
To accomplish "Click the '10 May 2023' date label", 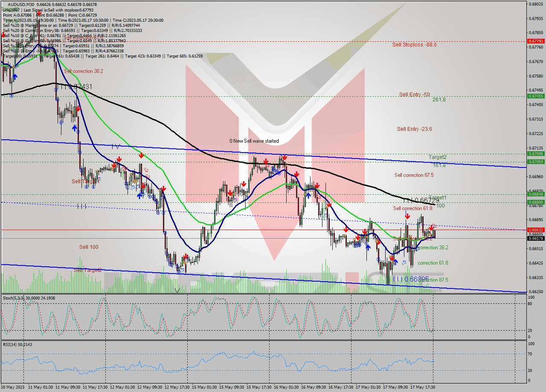I will (12, 387).
